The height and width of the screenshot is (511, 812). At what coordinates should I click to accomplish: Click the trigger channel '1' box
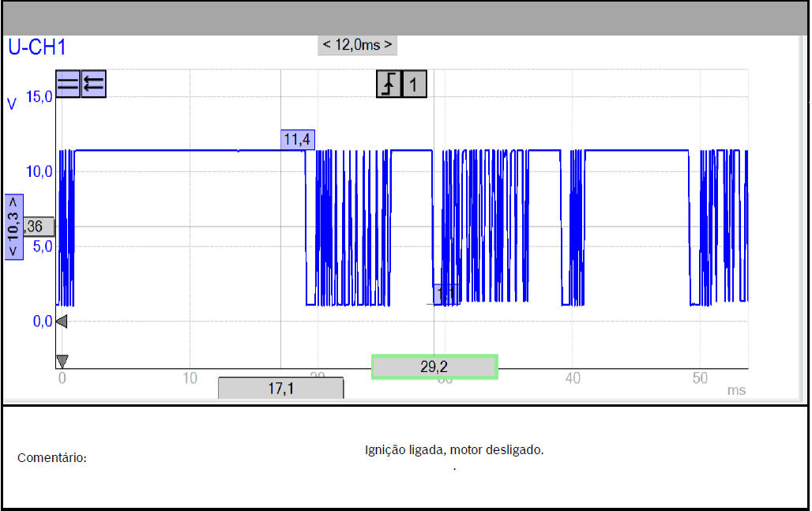tap(415, 85)
